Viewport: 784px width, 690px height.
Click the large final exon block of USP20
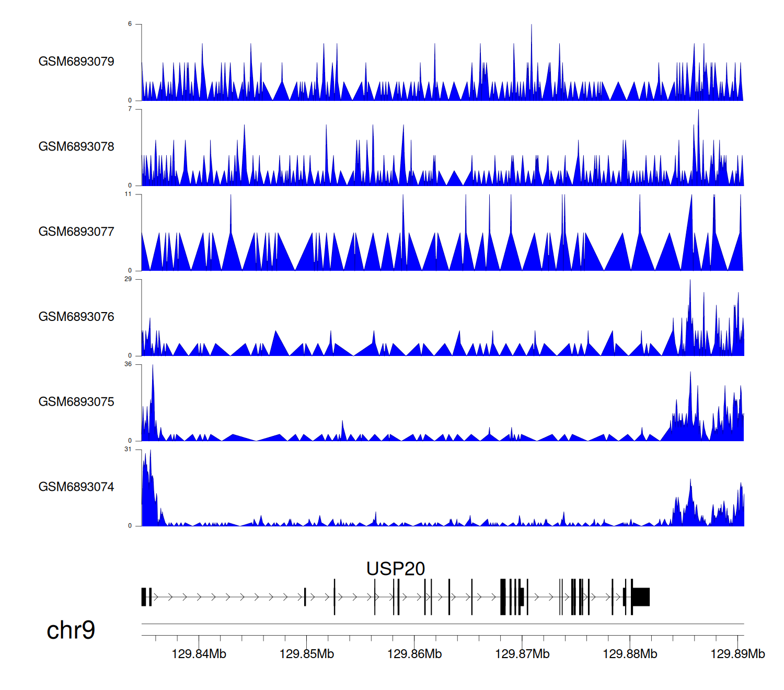tap(641, 597)
